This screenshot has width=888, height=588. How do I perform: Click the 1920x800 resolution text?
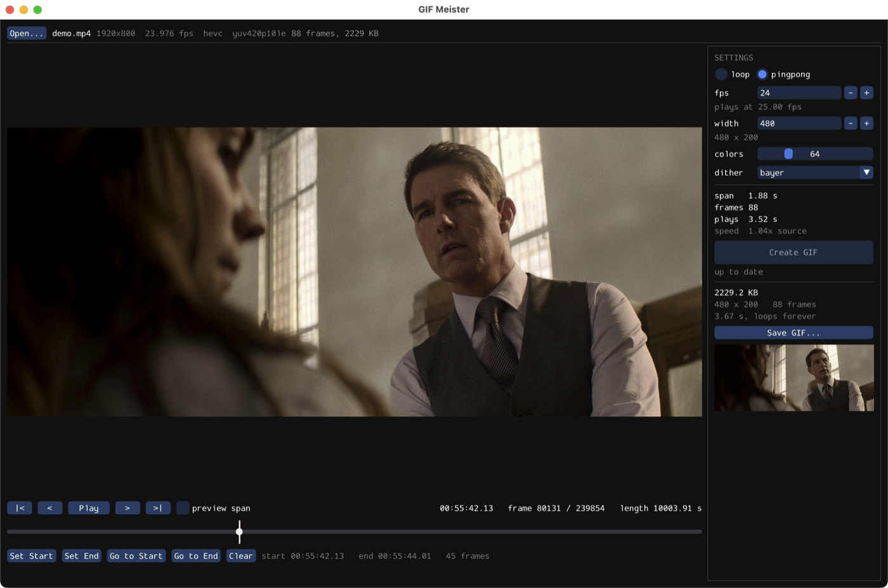pos(116,33)
